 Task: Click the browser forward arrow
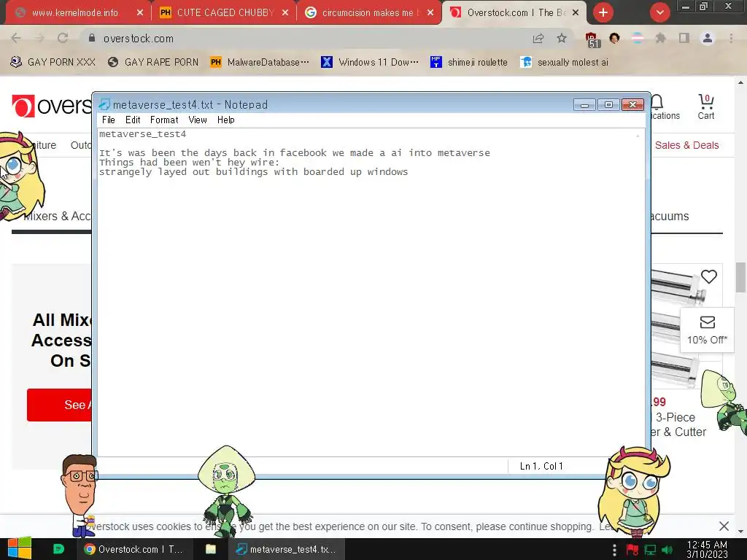pyautogui.click(x=39, y=38)
